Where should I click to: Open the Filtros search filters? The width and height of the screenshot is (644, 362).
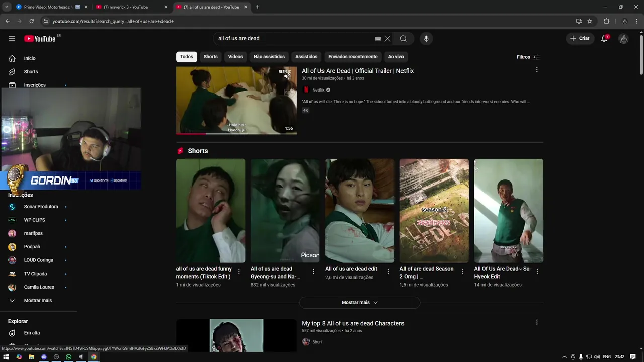pos(528,57)
